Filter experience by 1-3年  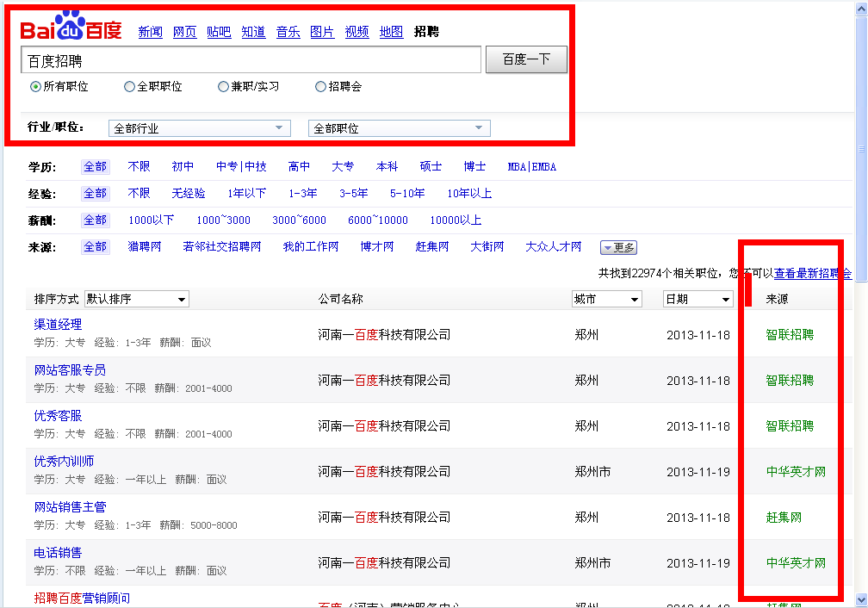click(303, 193)
